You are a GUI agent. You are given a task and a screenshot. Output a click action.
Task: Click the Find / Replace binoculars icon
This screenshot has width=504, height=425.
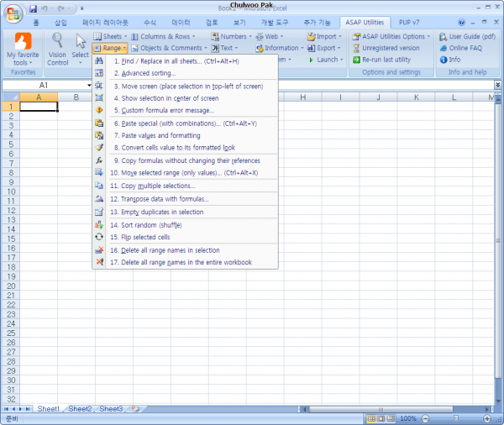point(99,60)
